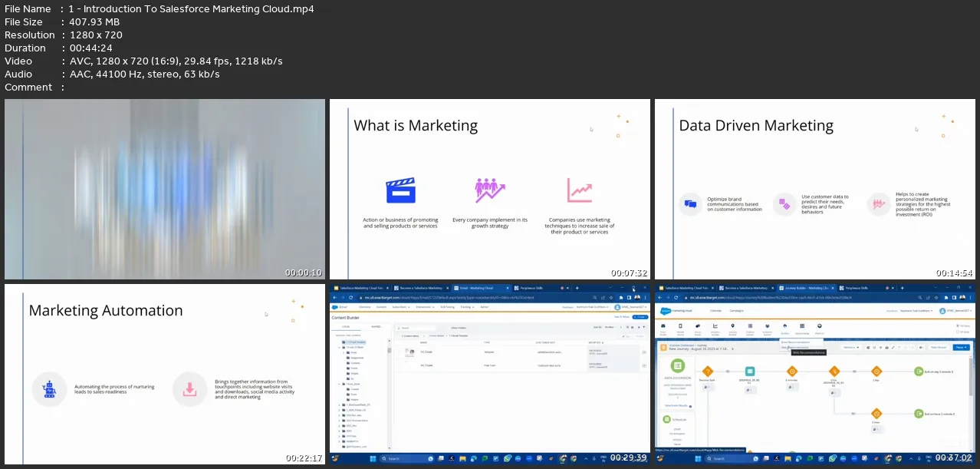The image size is (980, 469).
Task: Open the row dropdown arrow for FIC Email
Action: point(644,352)
